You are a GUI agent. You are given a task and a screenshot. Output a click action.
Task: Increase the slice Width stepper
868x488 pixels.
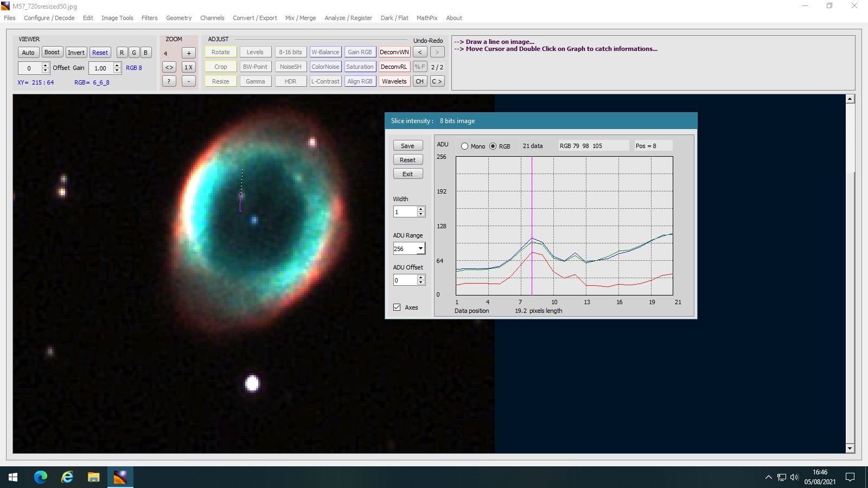[x=421, y=209]
